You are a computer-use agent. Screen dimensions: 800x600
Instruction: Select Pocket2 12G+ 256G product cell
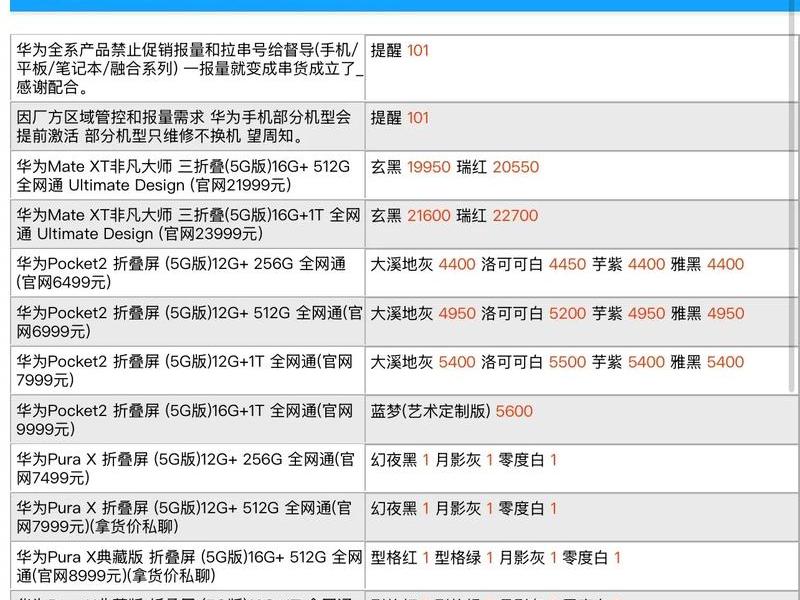[187, 273]
